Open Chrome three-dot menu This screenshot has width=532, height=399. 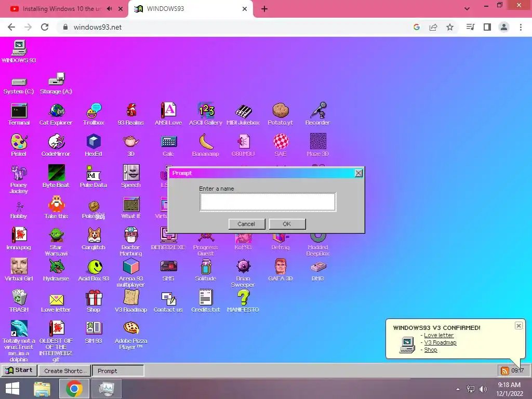point(521,27)
